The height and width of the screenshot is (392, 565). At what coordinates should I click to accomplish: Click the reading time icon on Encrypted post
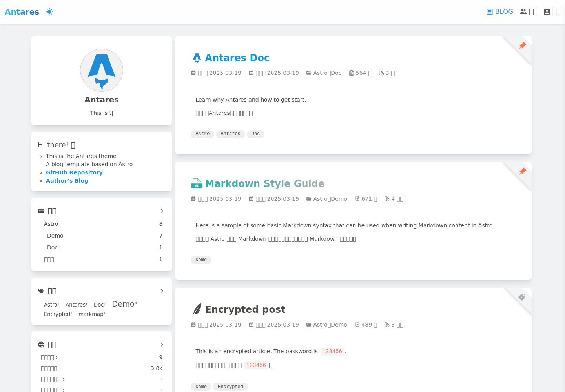pos(387,325)
